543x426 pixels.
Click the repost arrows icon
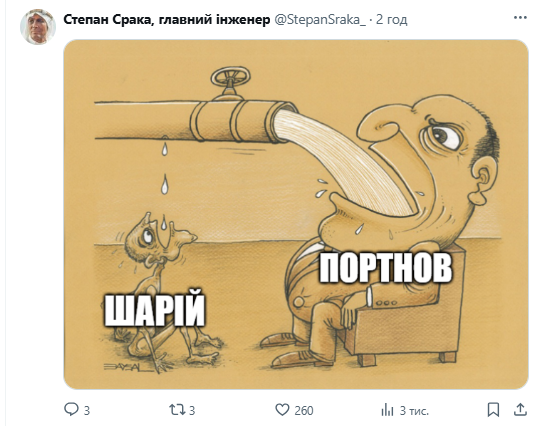[x=176, y=410]
